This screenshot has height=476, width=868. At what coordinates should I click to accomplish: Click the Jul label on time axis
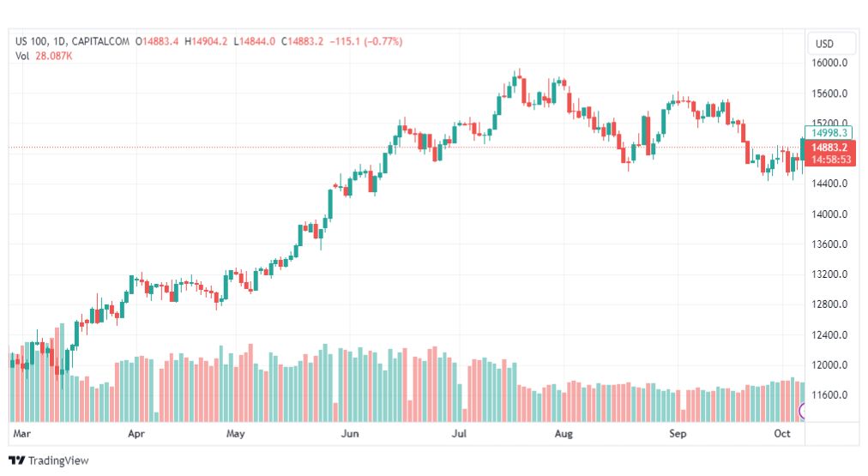460,434
